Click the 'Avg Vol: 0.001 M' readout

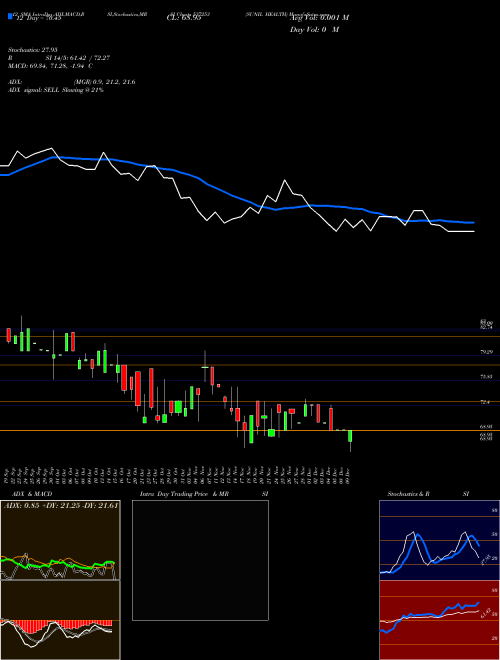[319, 18]
